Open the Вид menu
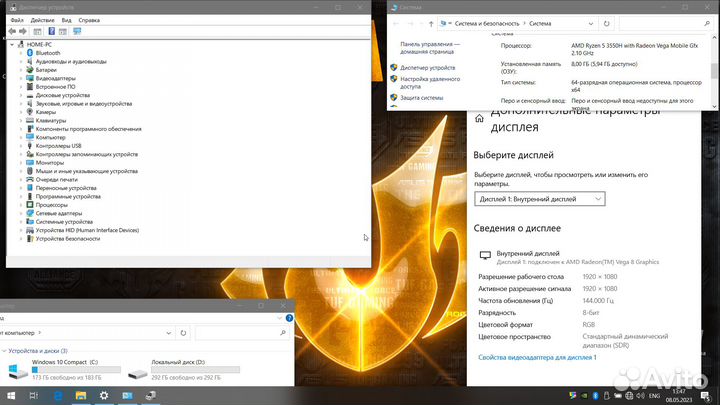 (x=67, y=20)
